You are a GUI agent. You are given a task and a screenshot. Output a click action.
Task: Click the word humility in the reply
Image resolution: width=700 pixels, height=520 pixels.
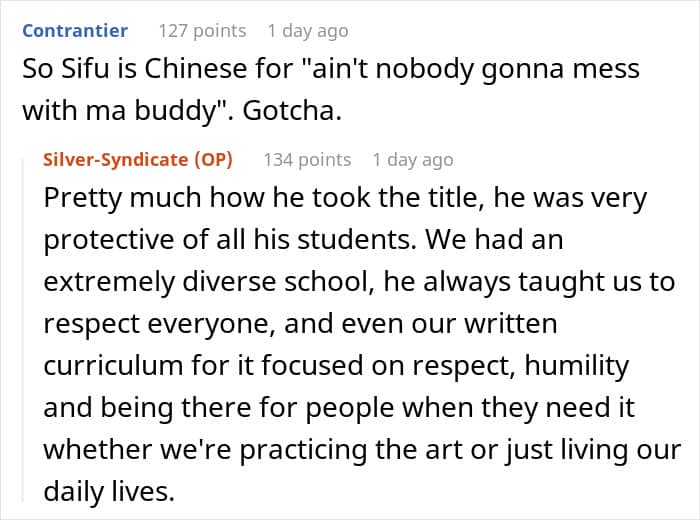tap(577, 366)
